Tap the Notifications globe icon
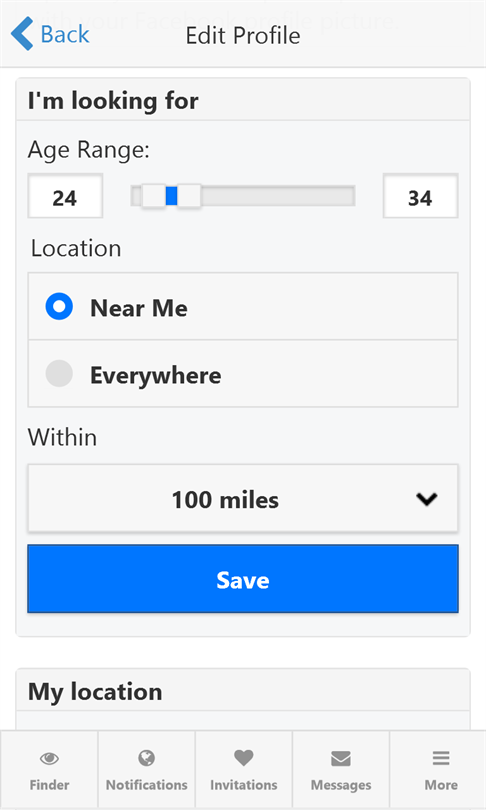486x810 pixels. pos(147,758)
